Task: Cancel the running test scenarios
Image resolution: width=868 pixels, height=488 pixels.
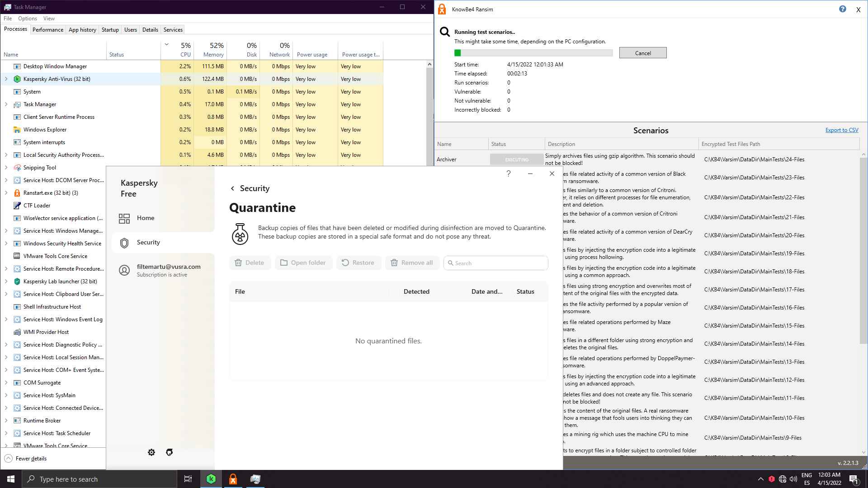Action: click(x=642, y=53)
